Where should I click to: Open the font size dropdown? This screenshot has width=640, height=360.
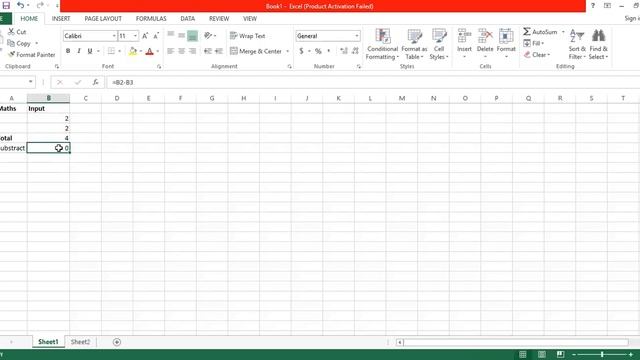point(135,36)
